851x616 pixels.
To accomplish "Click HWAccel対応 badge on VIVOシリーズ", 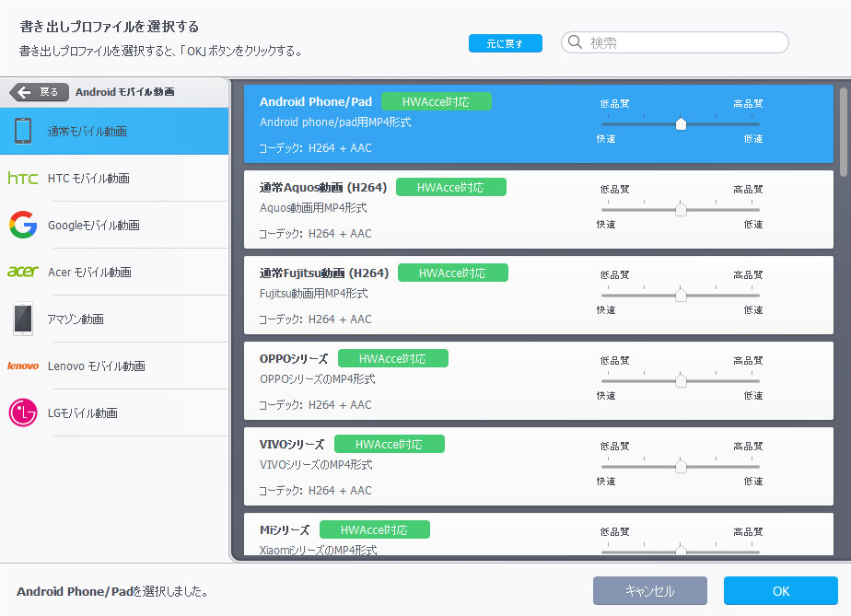I will click(x=390, y=445).
